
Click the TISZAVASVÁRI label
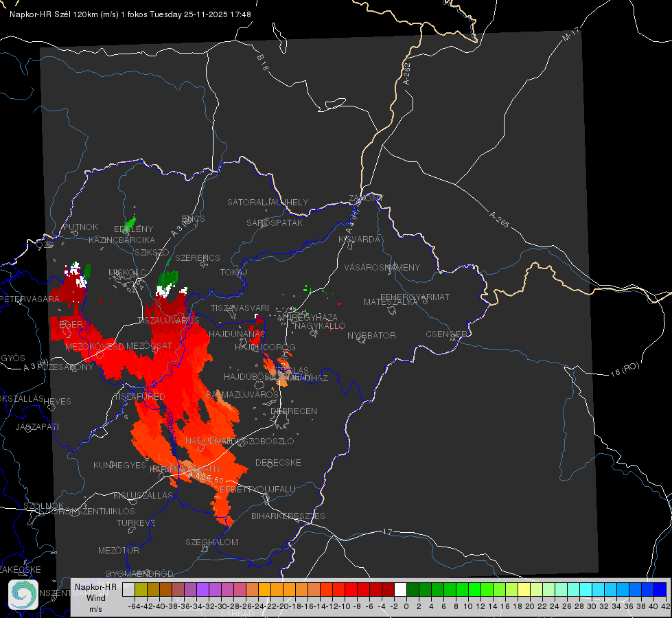(x=240, y=308)
